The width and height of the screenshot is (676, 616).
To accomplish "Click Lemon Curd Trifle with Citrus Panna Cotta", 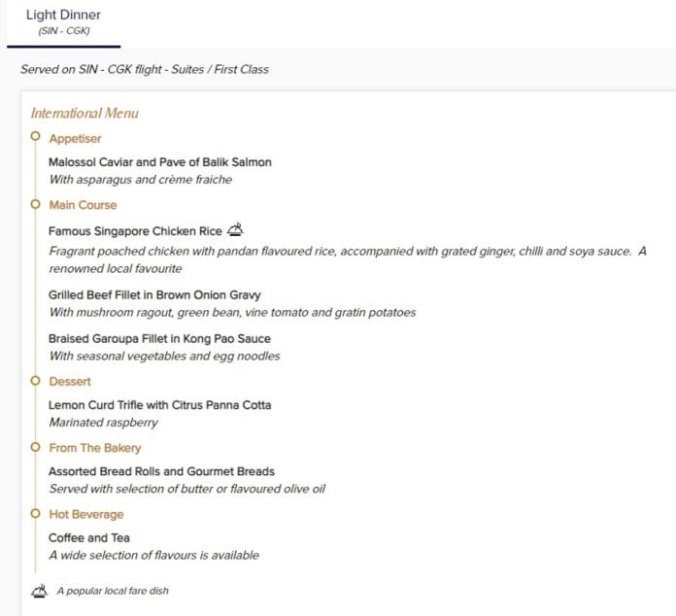I will 160,405.
